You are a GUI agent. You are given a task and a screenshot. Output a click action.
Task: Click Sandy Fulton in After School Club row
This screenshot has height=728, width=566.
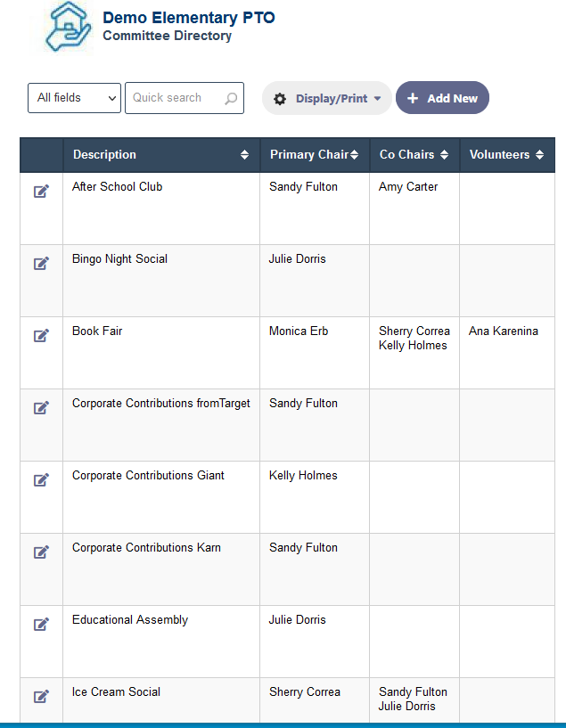tap(303, 186)
